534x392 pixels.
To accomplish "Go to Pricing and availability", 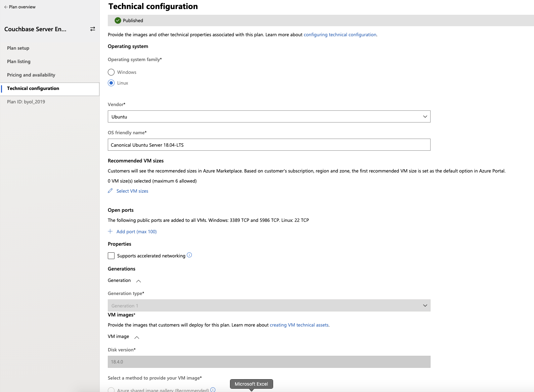I will (31, 75).
